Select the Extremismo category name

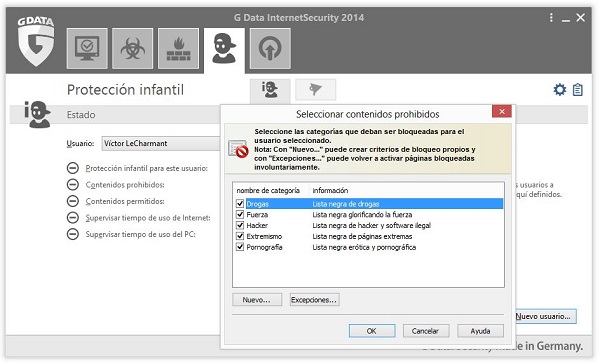coord(264,236)
